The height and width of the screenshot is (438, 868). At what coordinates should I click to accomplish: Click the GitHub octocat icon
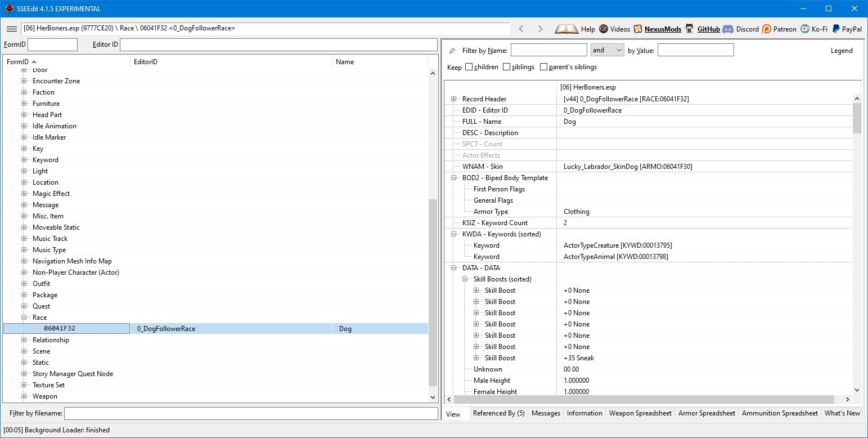(x=689, y=29)
